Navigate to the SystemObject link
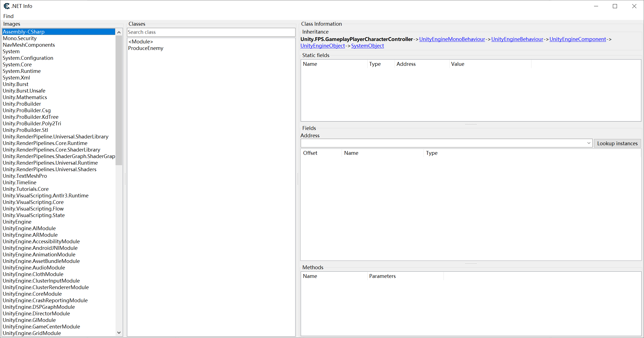Screen dimensions: 644x338 367,46
